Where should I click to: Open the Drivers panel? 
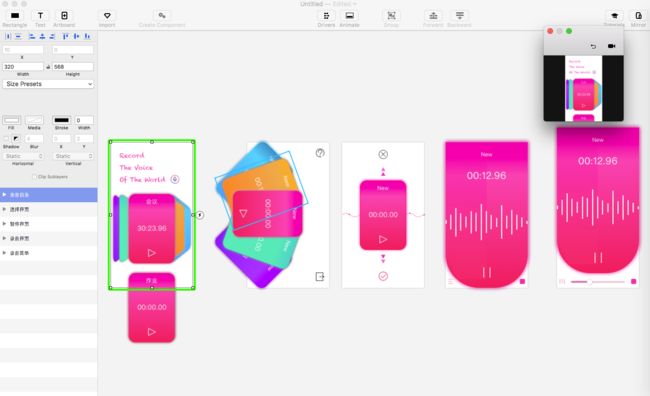point(326,16)
